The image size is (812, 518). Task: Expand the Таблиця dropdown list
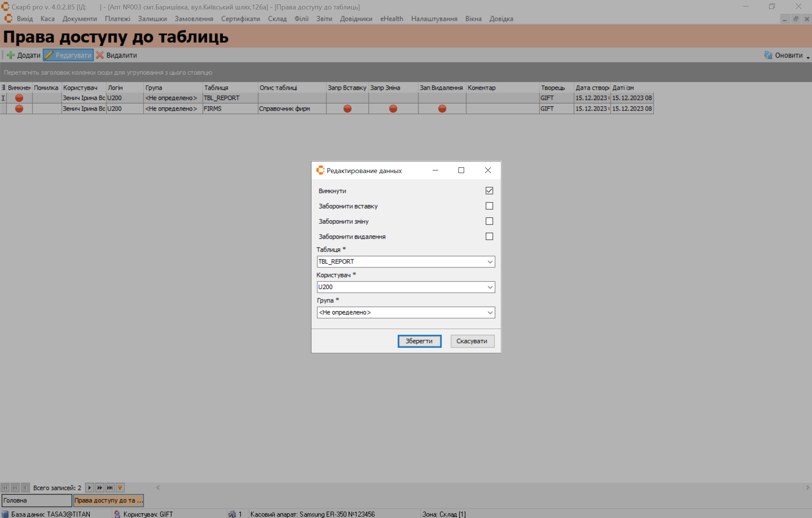490,262
